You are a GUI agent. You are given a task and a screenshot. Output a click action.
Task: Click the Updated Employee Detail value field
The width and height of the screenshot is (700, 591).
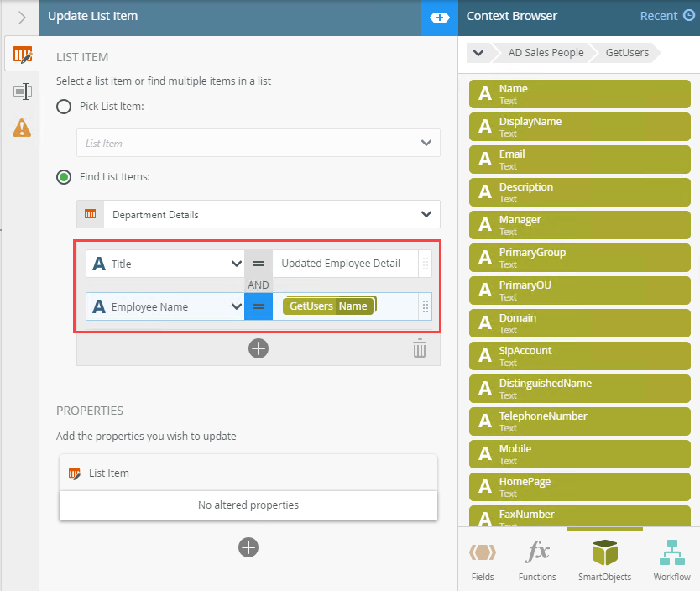pyautogui.click(x=344, y=264)
